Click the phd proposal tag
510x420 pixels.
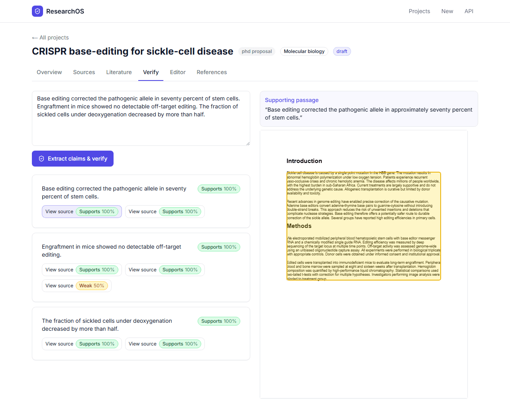tap(257, 51)
